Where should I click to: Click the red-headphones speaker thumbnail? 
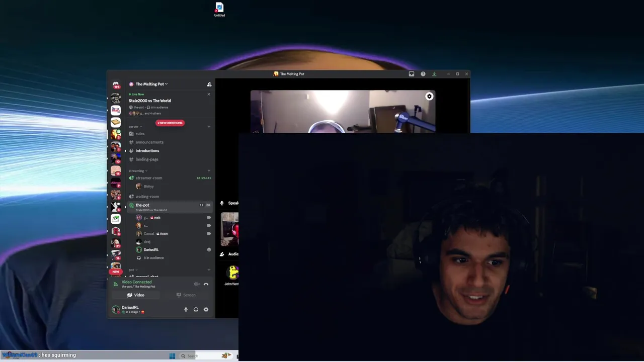point(229,229)
